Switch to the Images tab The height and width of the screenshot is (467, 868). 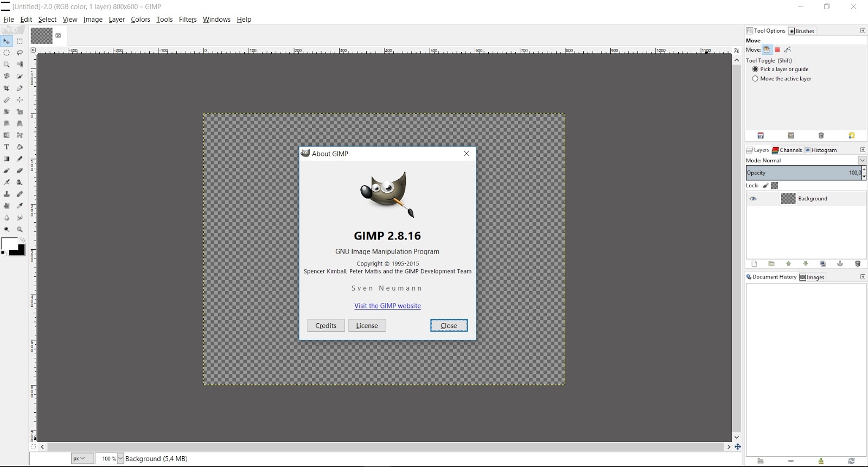812,277
